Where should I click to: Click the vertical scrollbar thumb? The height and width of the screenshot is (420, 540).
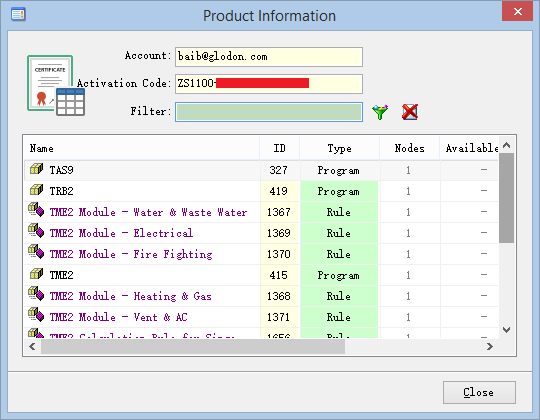coord(506,198)
